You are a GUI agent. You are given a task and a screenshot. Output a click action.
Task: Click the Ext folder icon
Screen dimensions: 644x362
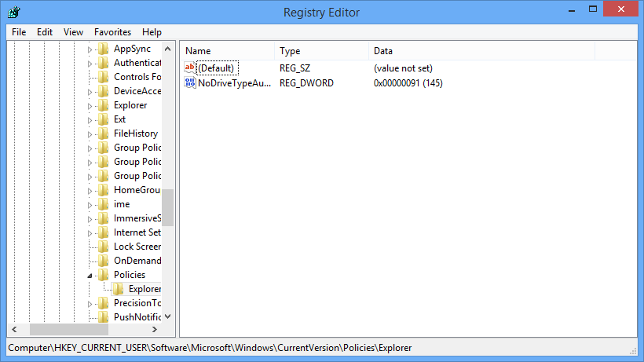(x=104, y=119)
